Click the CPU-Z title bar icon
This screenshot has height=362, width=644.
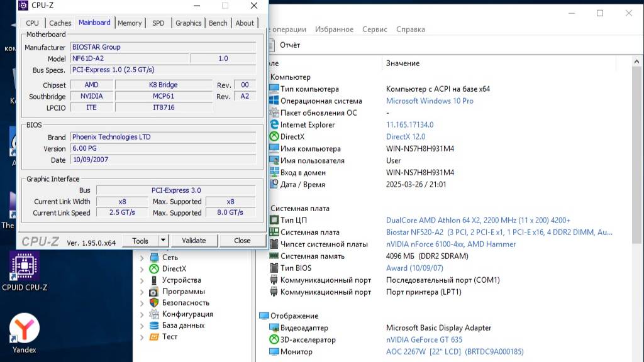(x=23, y=5)
